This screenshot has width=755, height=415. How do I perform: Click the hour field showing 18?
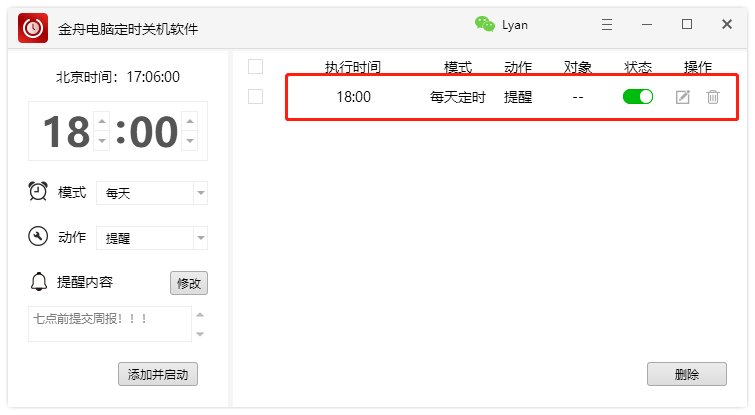coord(66,131)
